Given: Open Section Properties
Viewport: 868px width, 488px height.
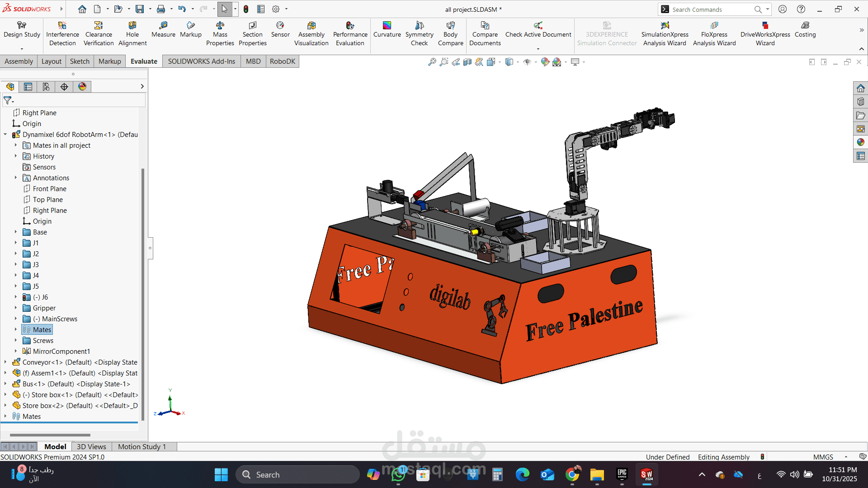Looking at the screenshot, I should click(253, 33).
